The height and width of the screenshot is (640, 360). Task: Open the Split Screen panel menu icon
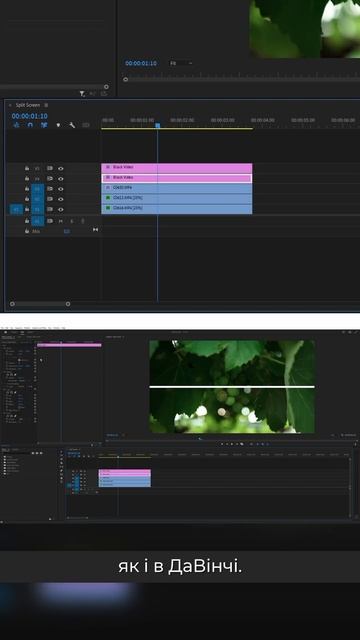[46, 105]
